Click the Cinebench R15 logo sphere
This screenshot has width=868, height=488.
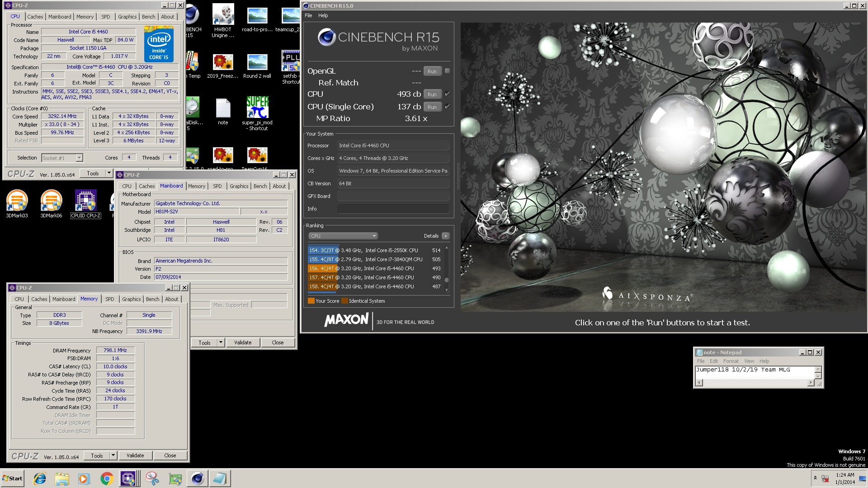tap(326, 38)
